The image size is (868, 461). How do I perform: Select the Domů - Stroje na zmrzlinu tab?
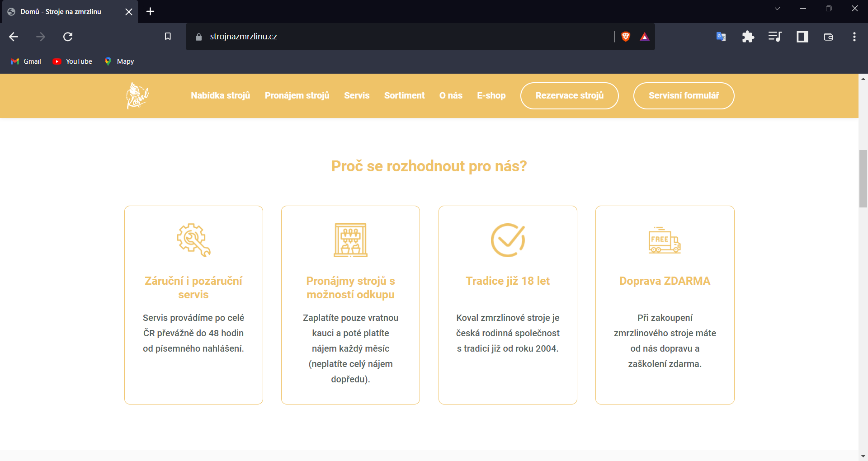click(x=70, y=12)
